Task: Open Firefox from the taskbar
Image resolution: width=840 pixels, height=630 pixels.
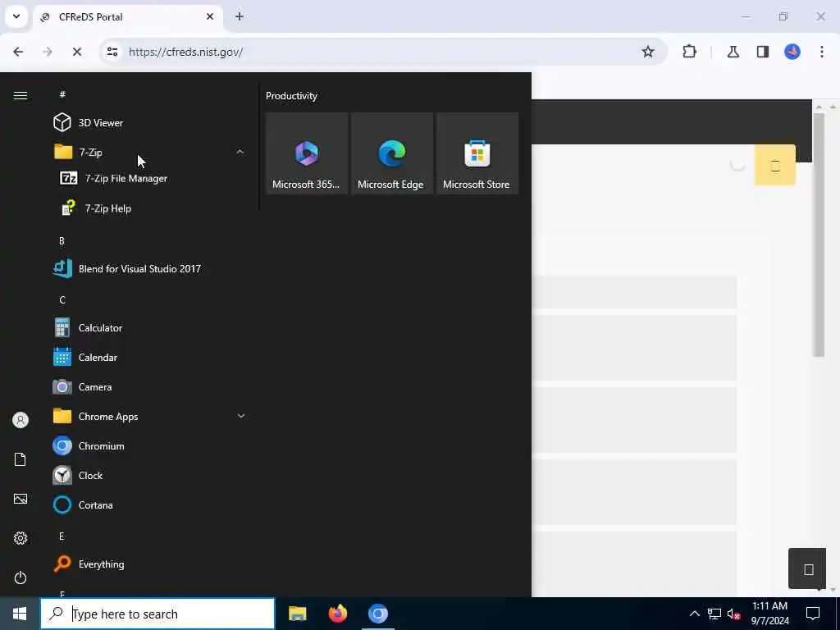Action: (337, 614)
